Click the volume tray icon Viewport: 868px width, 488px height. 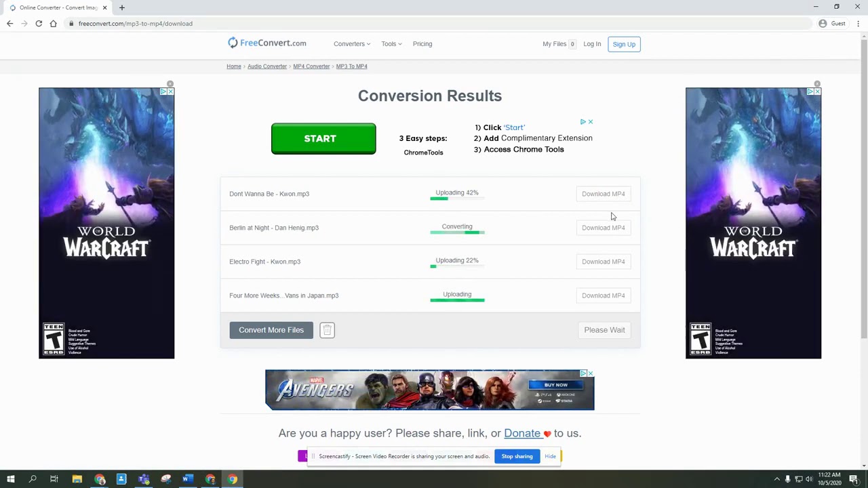809,479
